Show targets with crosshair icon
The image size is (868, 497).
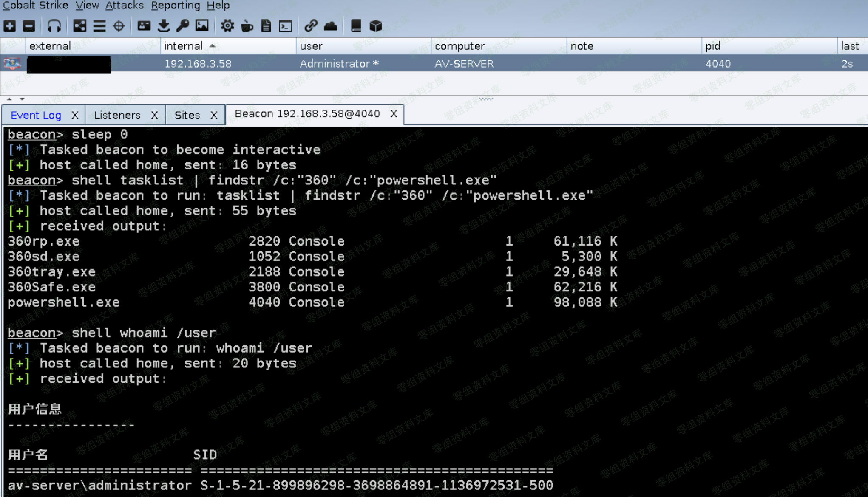point(119,26)
